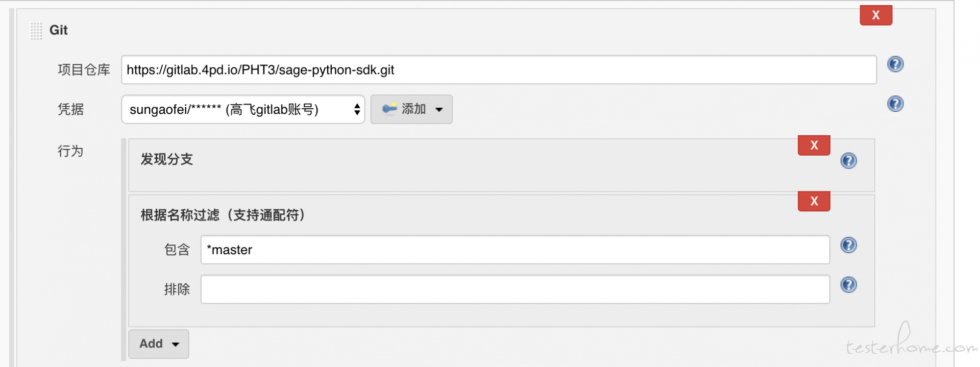Delete the 发现分支 behavior
This screenshot has width=980, height=367.
pos(814,145)
